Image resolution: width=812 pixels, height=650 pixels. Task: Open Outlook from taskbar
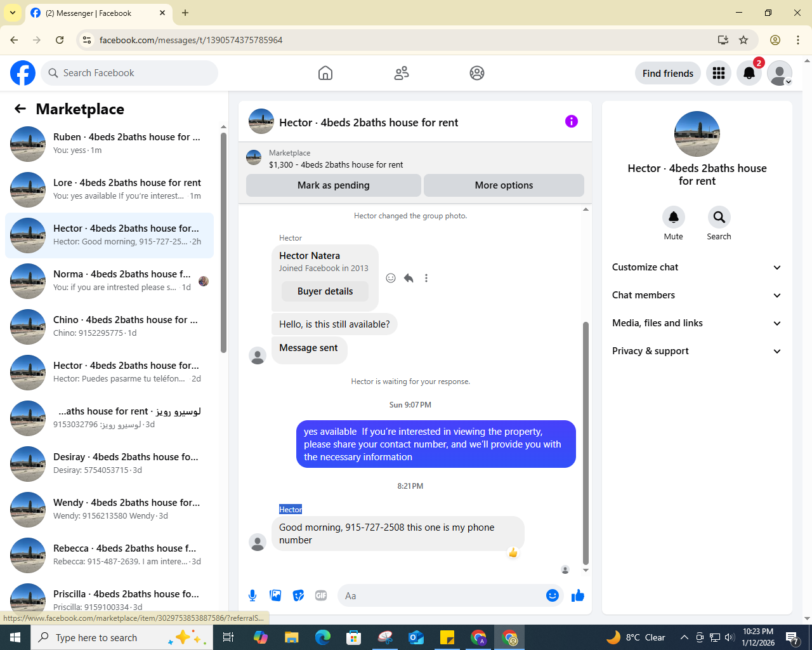click(416, 637)
